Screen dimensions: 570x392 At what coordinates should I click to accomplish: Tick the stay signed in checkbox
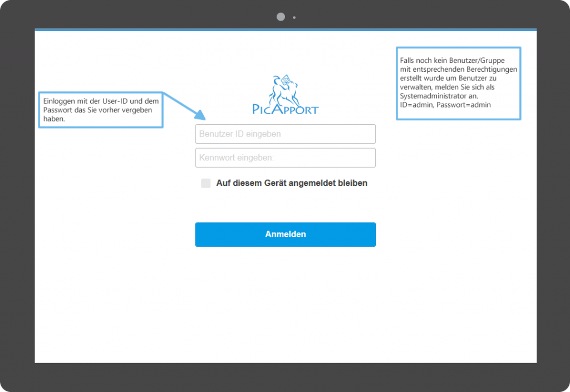click(x=206, y=183)
